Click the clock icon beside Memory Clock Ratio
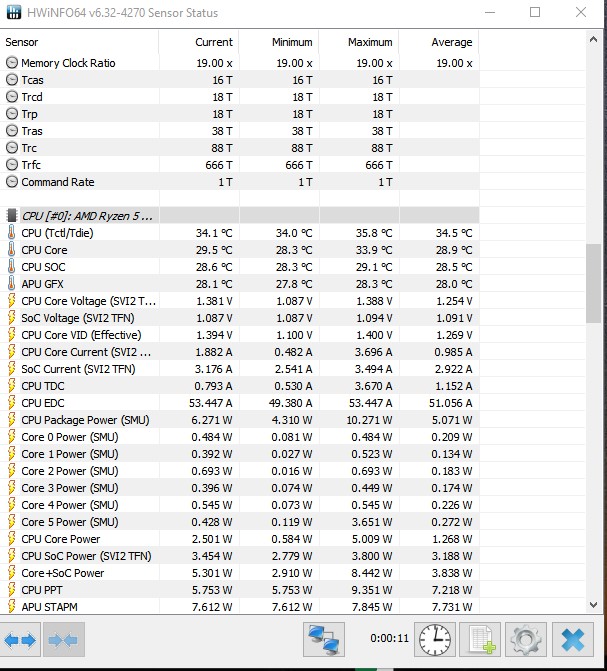Viewport: 607px width, 671px height. coord(12,62)
